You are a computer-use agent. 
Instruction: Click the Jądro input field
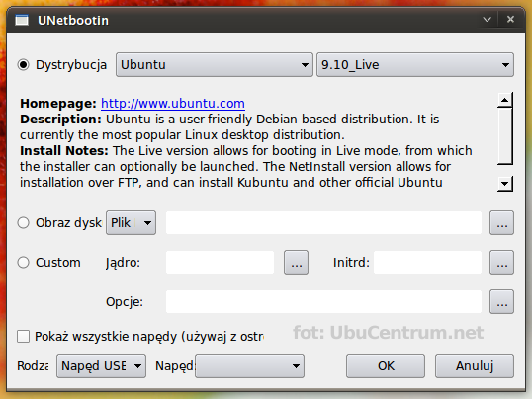point(220,263)
